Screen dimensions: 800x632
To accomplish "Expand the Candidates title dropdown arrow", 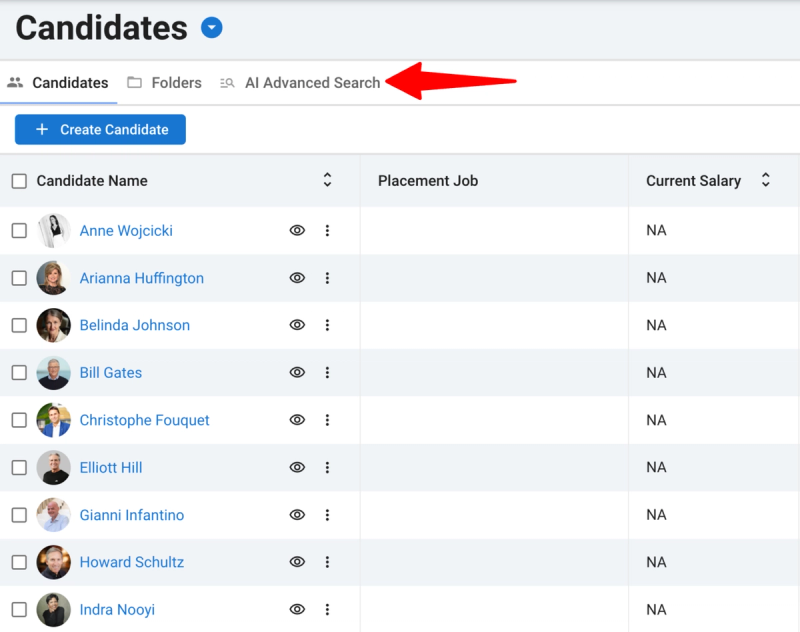I will [x=212, y=28].
